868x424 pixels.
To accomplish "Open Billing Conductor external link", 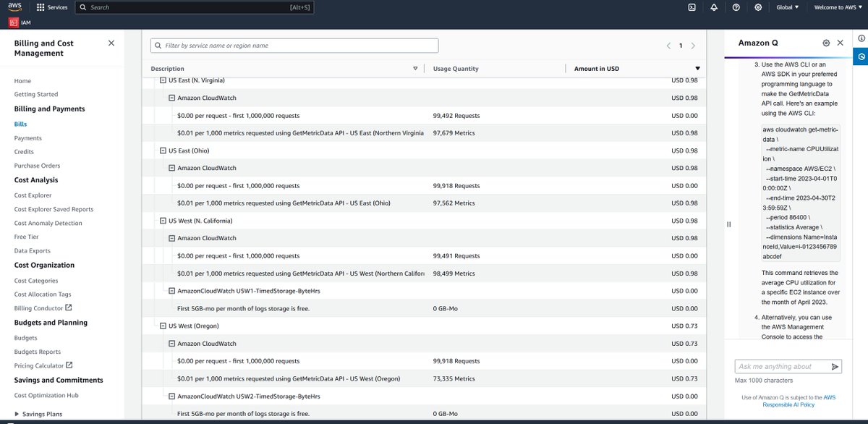I will point(43,308).
